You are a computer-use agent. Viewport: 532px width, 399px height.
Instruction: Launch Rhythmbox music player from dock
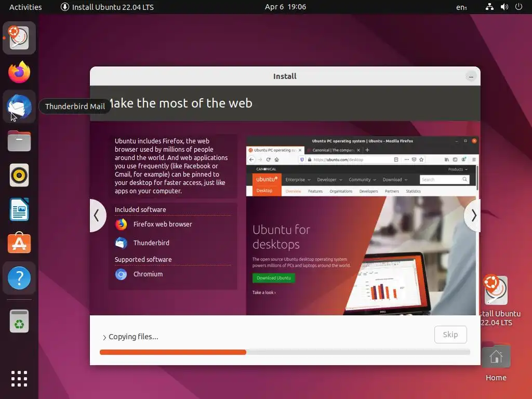tap(19, 175)
